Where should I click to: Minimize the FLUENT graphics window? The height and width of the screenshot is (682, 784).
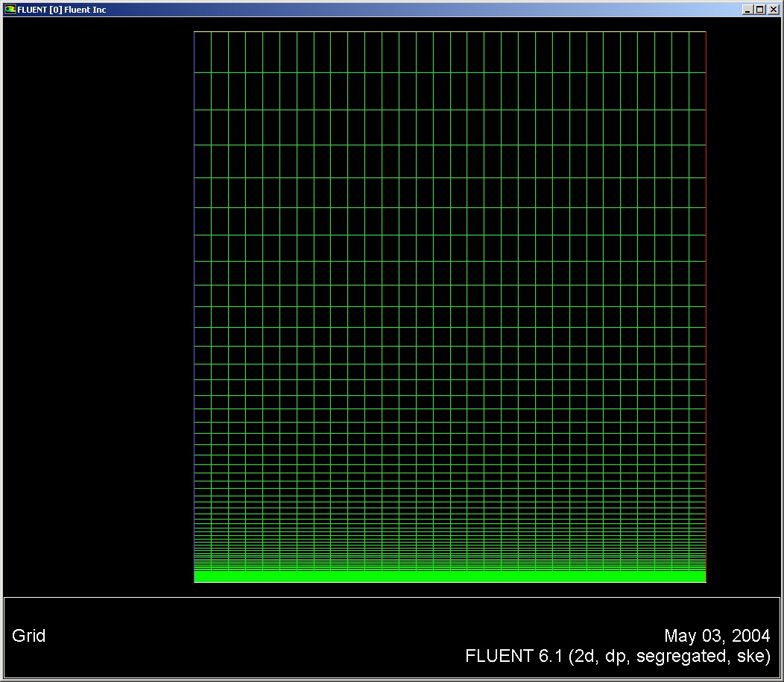coord(747,10)
